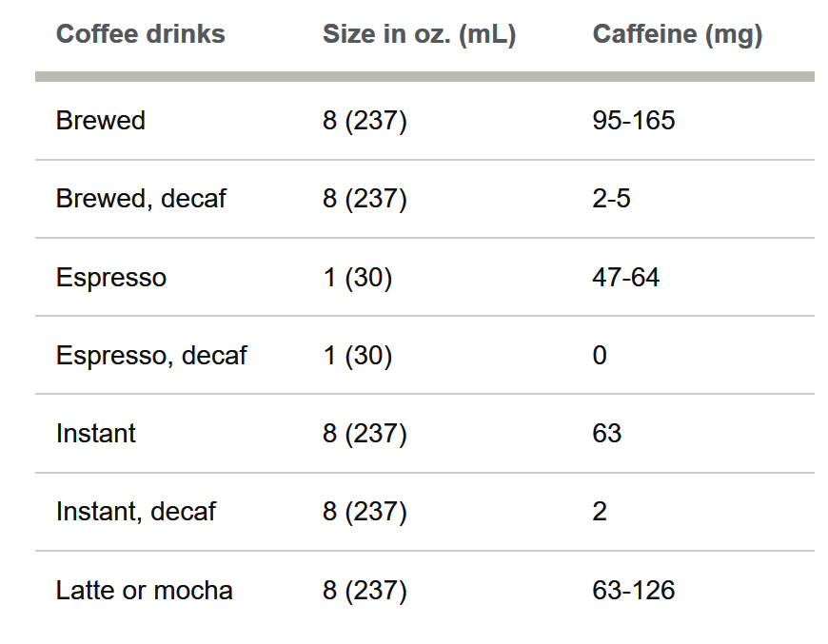Select the Instant row label
The width and height of the screenshot is (828, 644).
(x=95, y=434)
